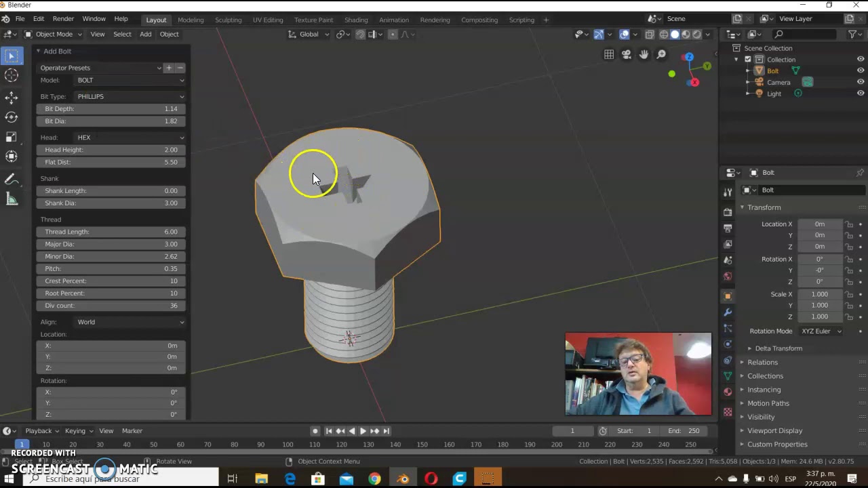
Task: Toggle X-ray mode
Action: tap(650, 35)
